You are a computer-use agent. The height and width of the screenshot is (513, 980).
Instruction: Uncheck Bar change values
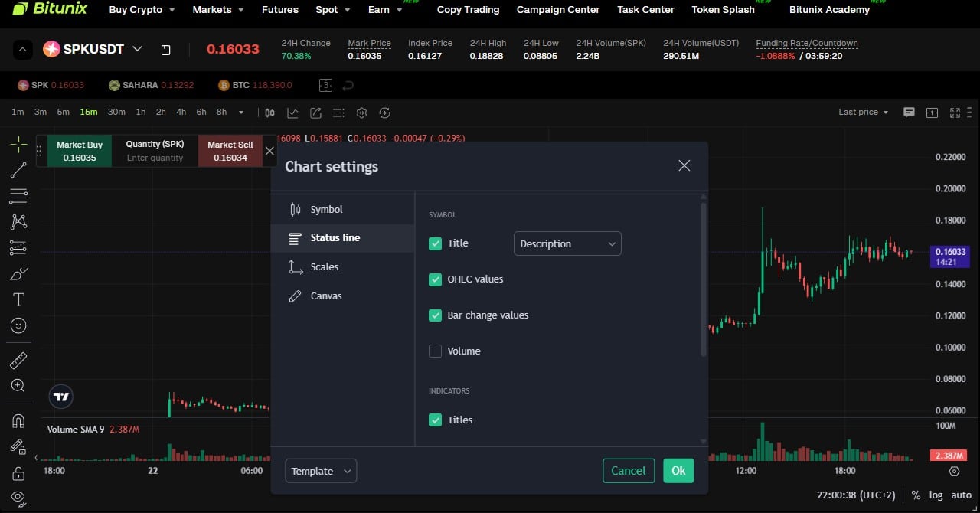click(435, 315)
